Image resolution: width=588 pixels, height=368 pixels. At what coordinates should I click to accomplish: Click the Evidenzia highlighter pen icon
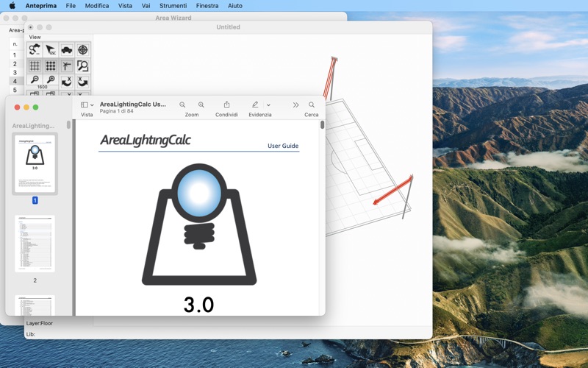(x=255, y=105)
